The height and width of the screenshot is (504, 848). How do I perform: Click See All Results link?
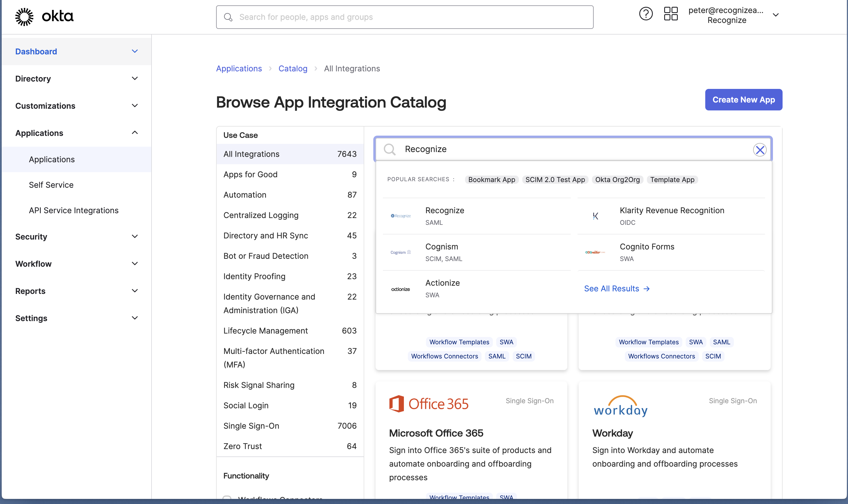[617, 288]
